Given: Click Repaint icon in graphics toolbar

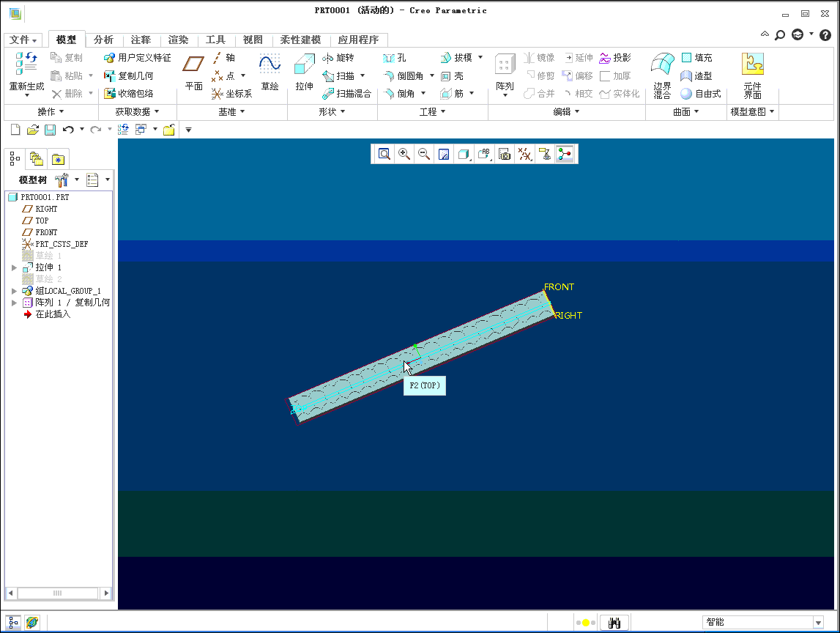Looking at the screenshot, I should click(x=444, y=155).
